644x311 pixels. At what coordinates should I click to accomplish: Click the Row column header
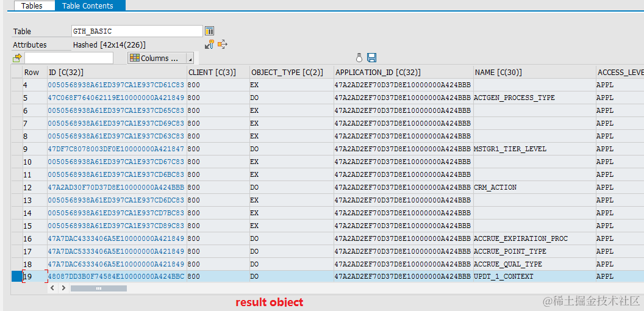35,73
